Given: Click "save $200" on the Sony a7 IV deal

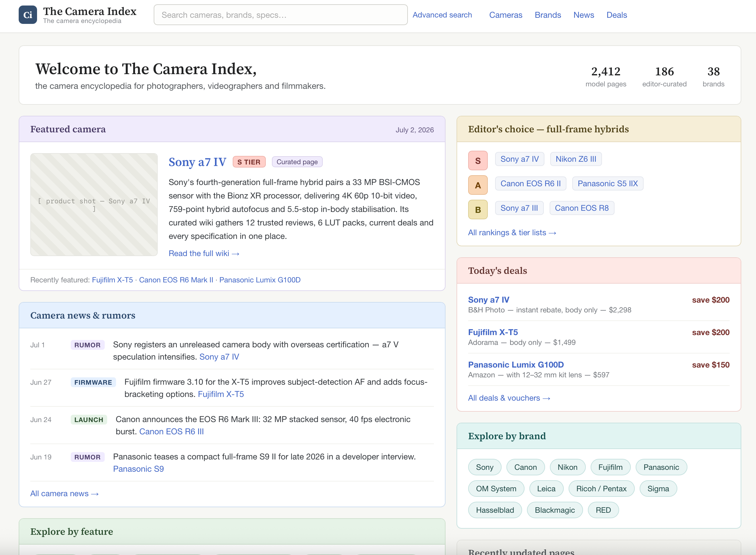Looking at the screenshot, I should click(711, 300).
